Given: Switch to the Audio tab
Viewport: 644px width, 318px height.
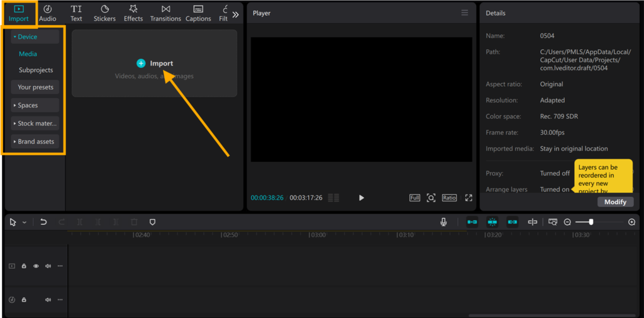Looking at the screenshot, I should pyautogui.click(x=48, y=13).
